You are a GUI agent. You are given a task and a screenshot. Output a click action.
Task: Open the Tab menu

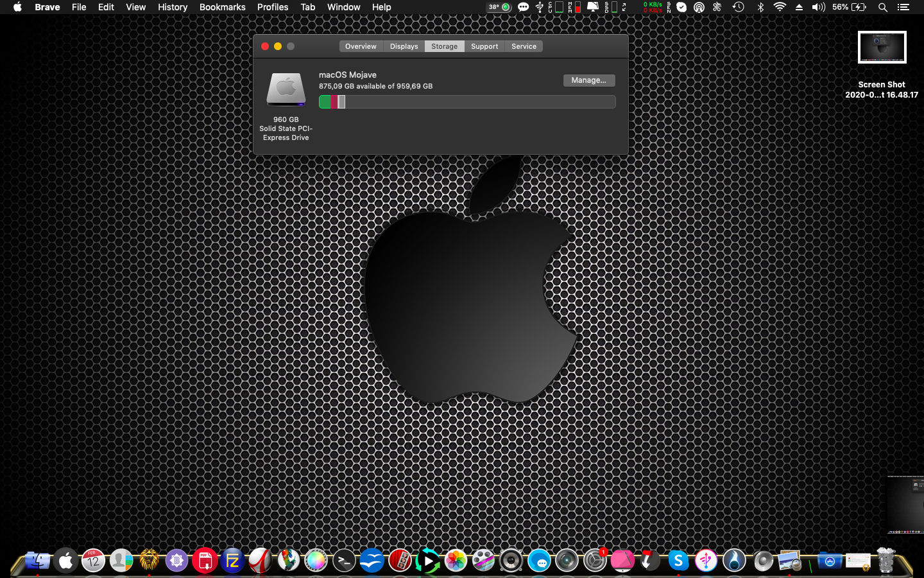pos(308,7)
